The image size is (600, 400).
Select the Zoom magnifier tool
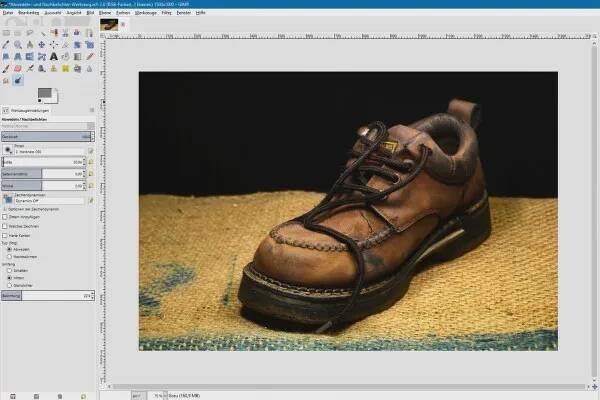click(x=18, y=44)
